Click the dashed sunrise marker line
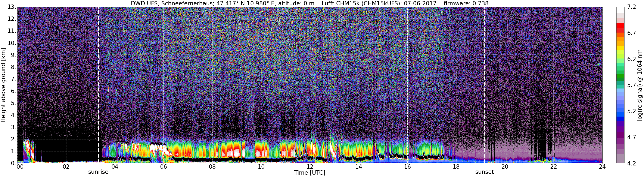Screen dimensions: 644x177 click(x=99, y=85)
